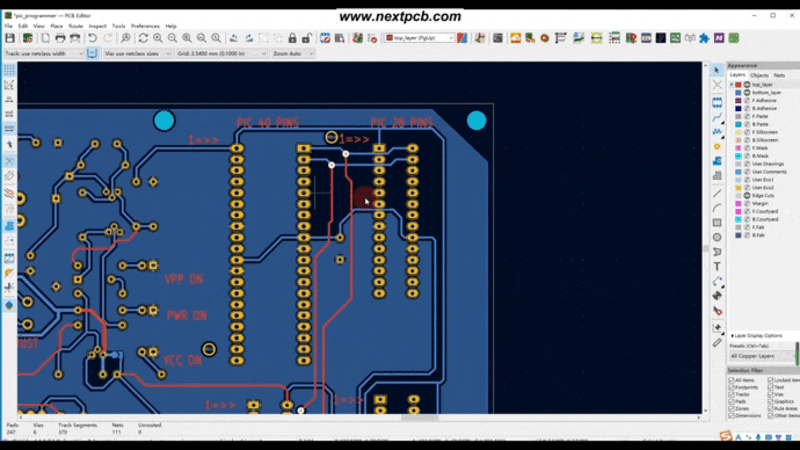
Task: Click the Refresh view icon
Action: click(x=143, y=38)
